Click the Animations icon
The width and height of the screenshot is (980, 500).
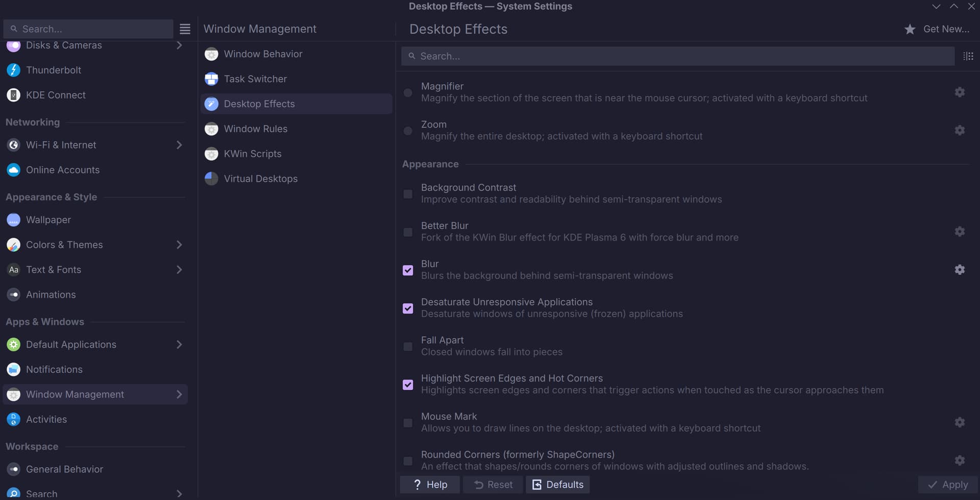(14, 295)
